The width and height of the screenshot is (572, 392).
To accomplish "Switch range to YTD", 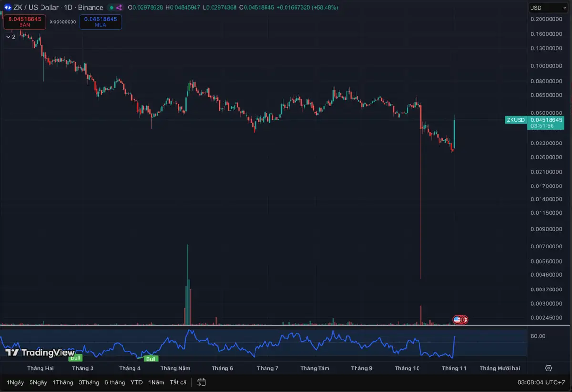I will tap(136, 382).
